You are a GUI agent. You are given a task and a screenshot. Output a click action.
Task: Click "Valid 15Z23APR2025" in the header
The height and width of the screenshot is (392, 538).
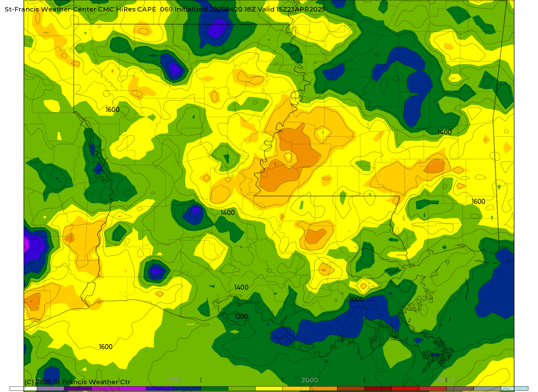click(x=291, y=9)
